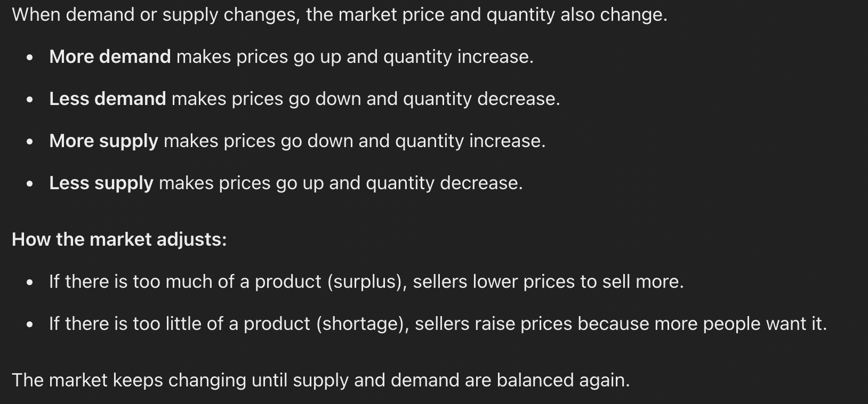Click the bold 'More supply' text
The width and height of the screenshot is (868, 404).
(x=103, y=141)
